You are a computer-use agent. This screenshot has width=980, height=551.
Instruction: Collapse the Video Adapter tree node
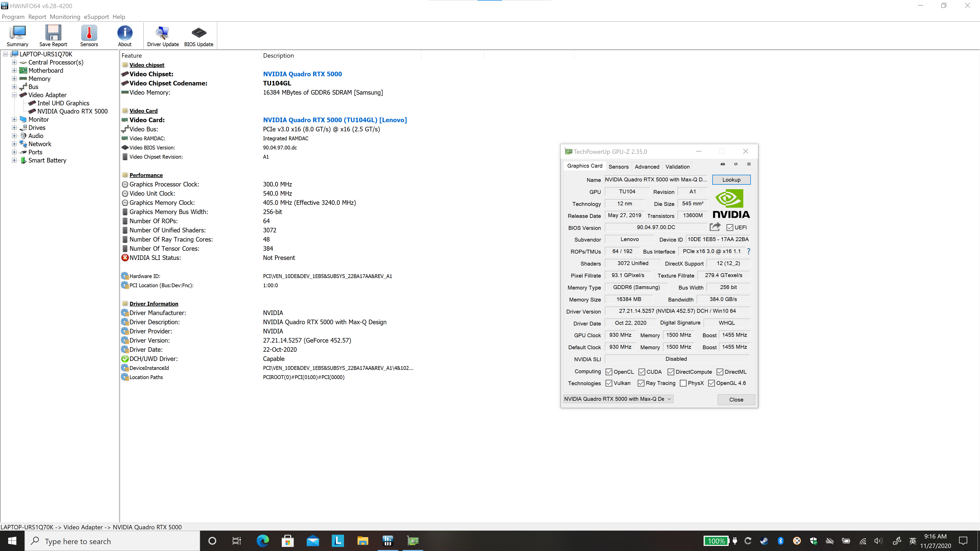click(14, 95)
